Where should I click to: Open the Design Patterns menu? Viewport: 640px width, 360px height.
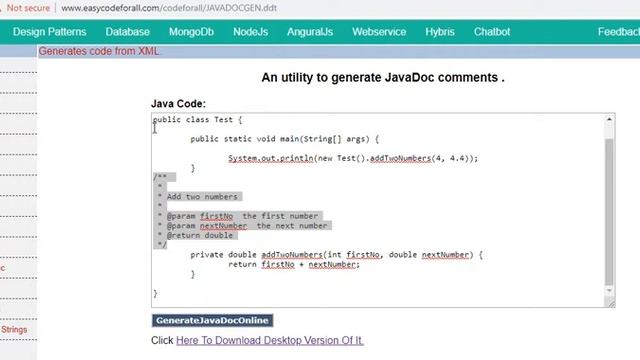click(x=49, y=32)
